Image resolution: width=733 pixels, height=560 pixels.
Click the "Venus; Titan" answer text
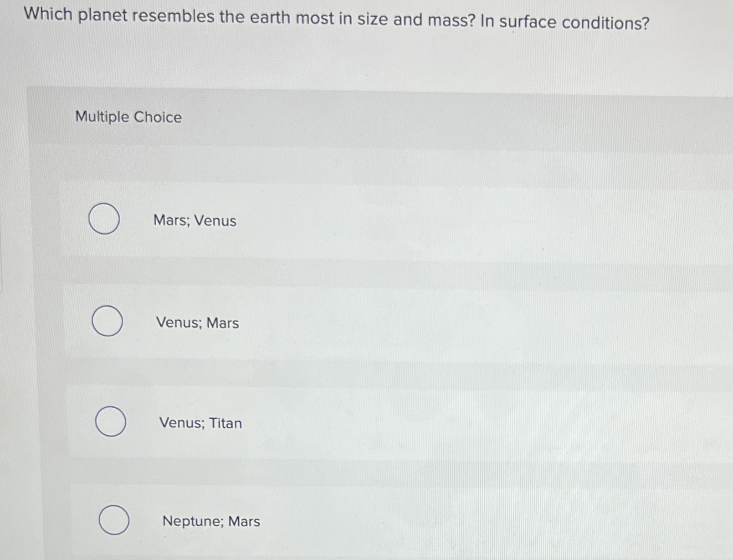[x=201, y=423]
